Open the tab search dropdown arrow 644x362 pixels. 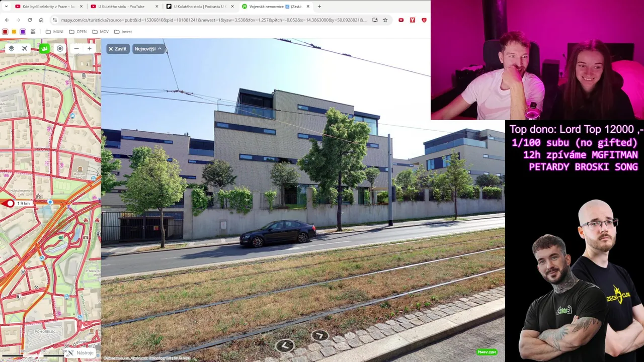(6, 7)
